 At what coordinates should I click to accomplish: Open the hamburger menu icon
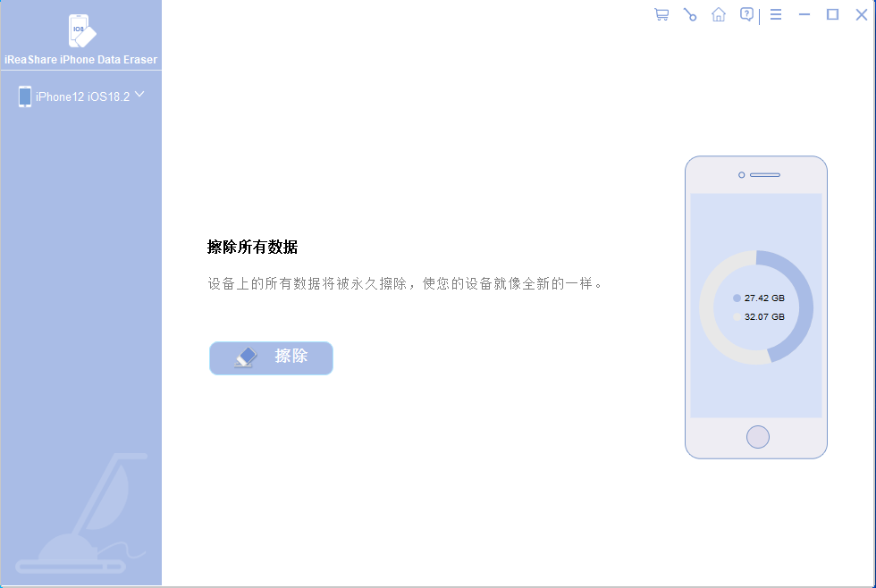point(776,14)
